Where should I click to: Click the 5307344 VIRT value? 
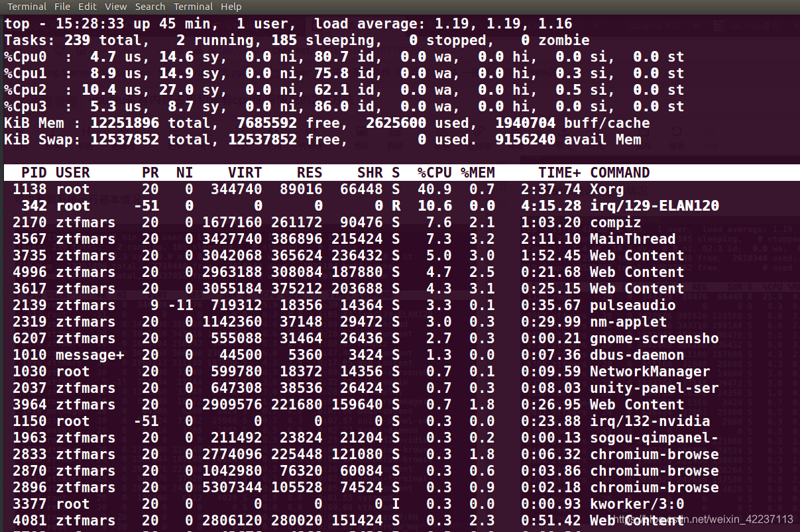click(x=232, y=488)
